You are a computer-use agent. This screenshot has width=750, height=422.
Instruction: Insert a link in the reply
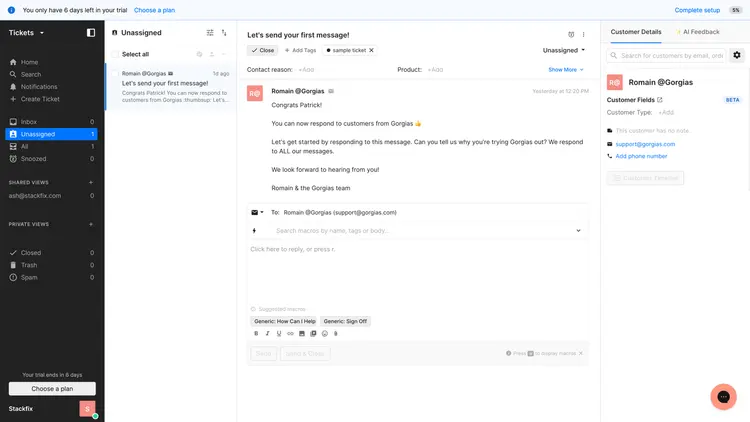[x=290, y=333]
